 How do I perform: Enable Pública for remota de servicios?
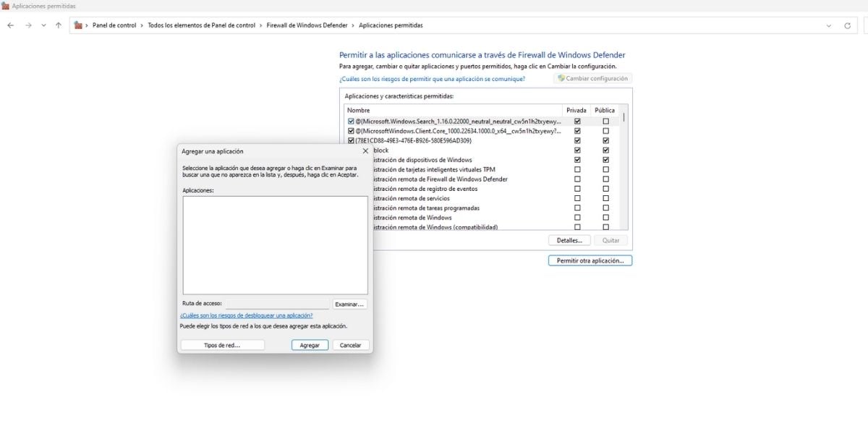click(x=605, y=198)
